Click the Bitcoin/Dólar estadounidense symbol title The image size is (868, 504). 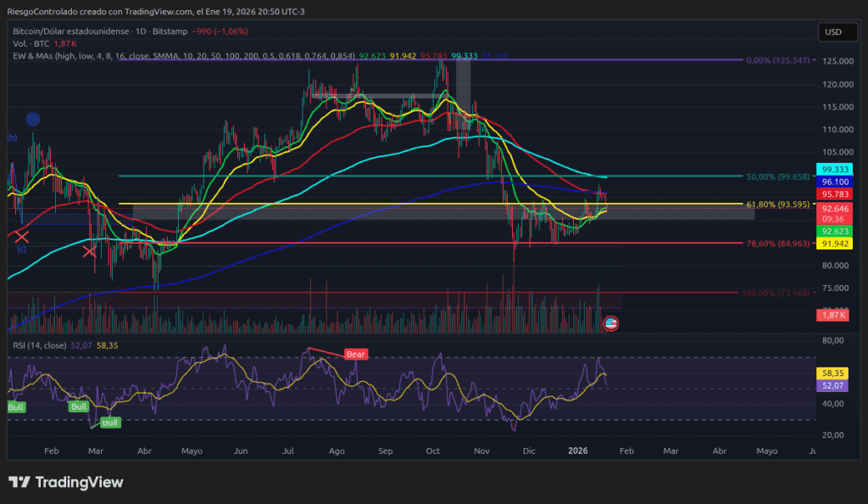[x=72, y=31]
